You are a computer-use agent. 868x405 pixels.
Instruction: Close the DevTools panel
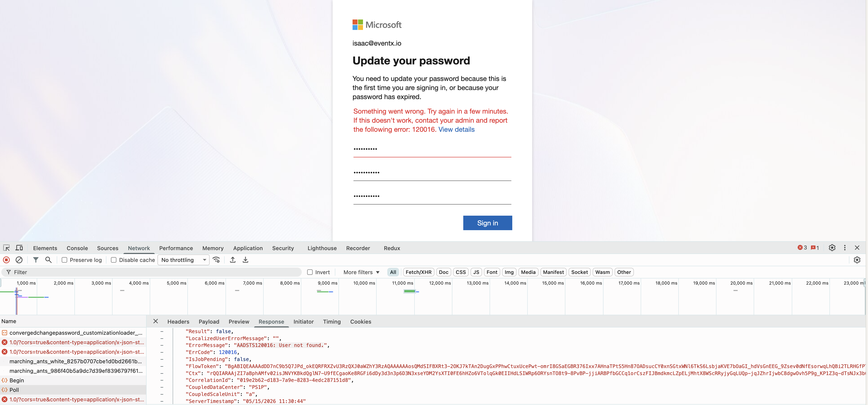(857, 248)
